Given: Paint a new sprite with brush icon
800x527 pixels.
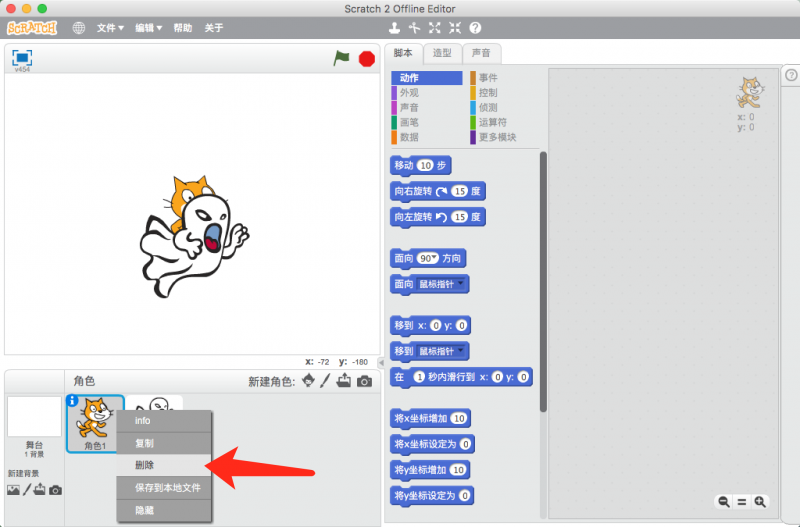Looking at the screenshot, I should [x=326, y=381].
